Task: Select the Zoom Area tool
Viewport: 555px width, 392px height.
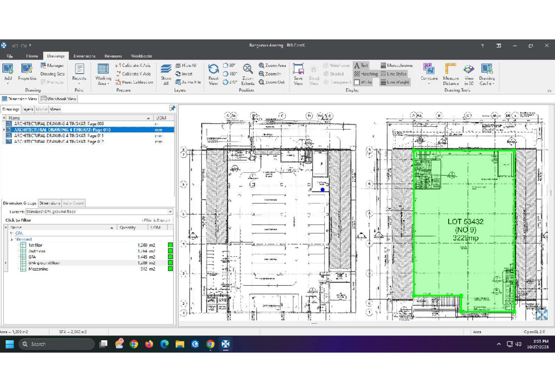Action: (x=272, y=66)
